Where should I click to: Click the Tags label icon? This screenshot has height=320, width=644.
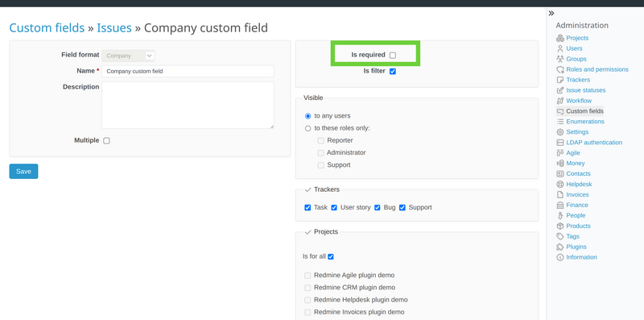(559, 236)
